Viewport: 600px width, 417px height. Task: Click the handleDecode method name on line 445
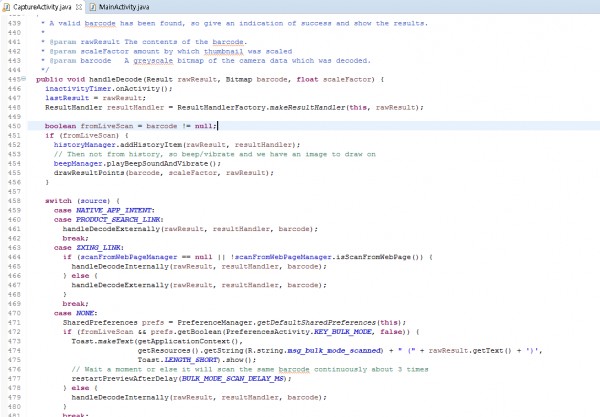[116, 79]
